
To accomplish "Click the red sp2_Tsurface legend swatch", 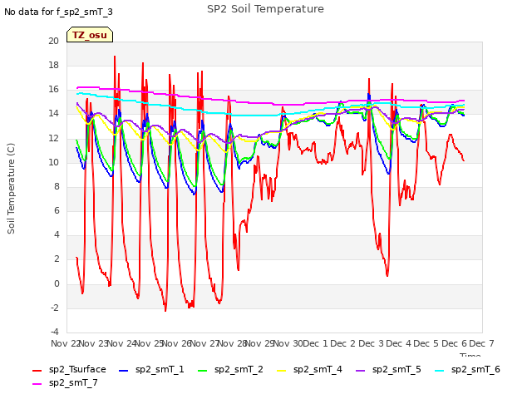I will (x=37, y=371).
